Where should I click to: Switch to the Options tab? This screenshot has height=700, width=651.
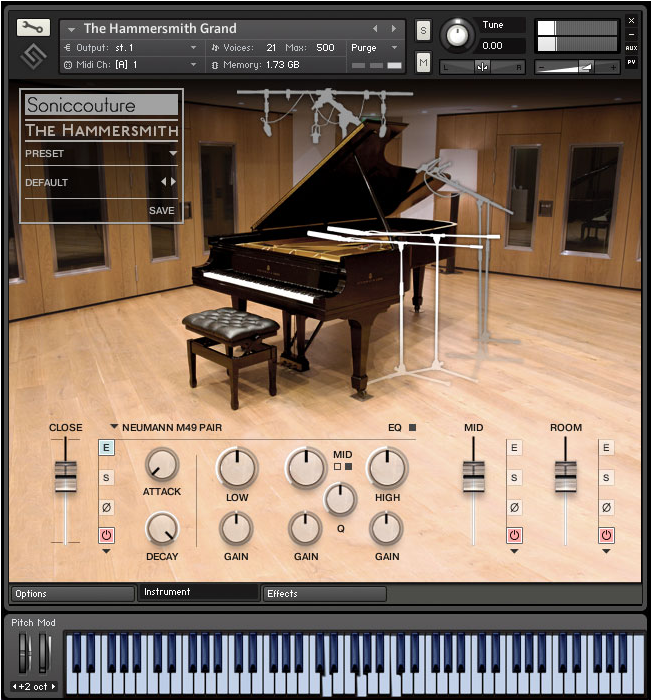pyautogui.click(x=72, y=594)
